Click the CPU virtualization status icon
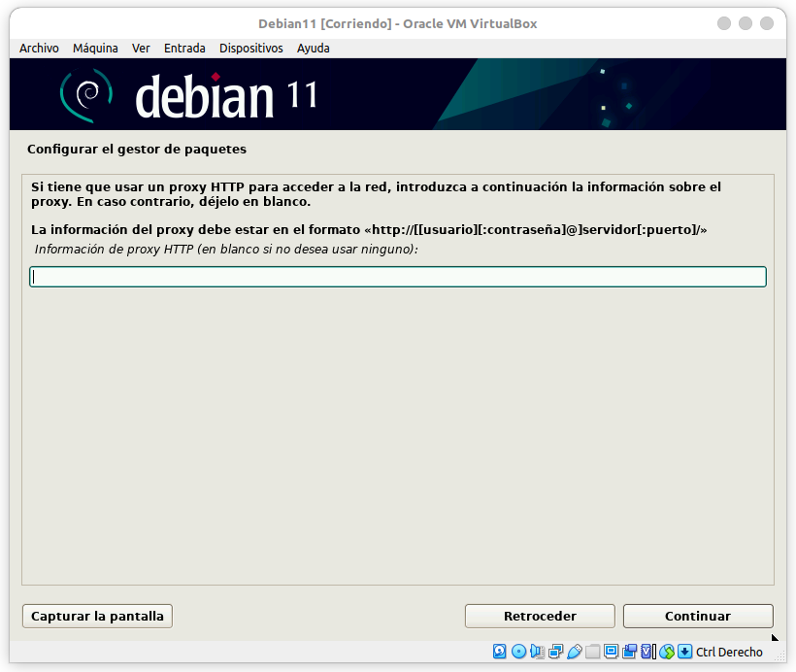This screenshot has width=796, height=672. point(647,652)
